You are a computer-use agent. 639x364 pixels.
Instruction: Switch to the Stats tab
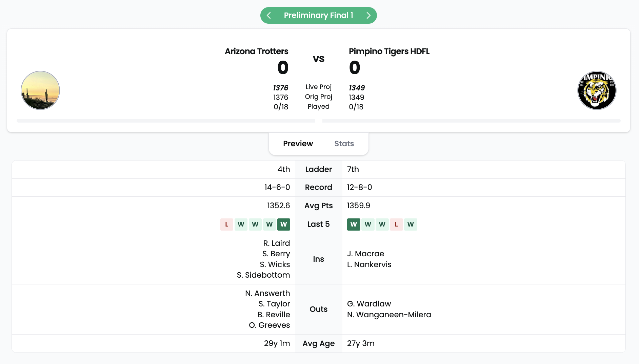click(x=344, y=144)
